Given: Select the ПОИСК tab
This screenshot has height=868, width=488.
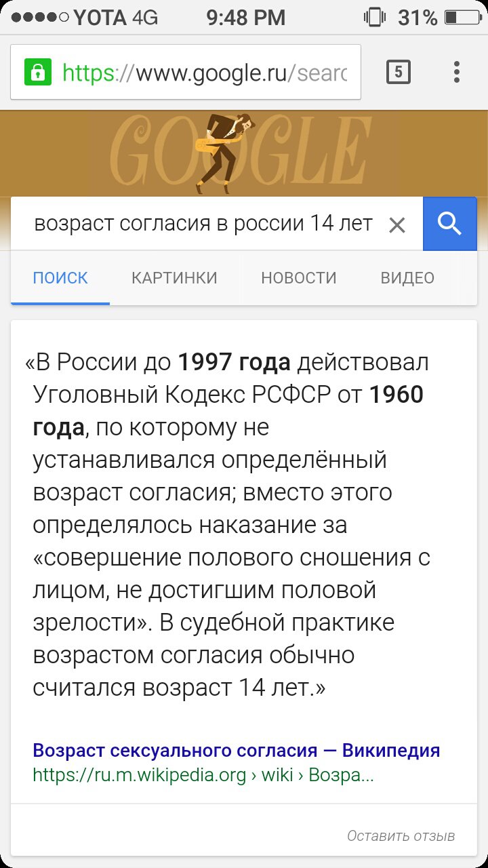Looking at the screenshot, I should pyautogui.click(x=60, y=278).
